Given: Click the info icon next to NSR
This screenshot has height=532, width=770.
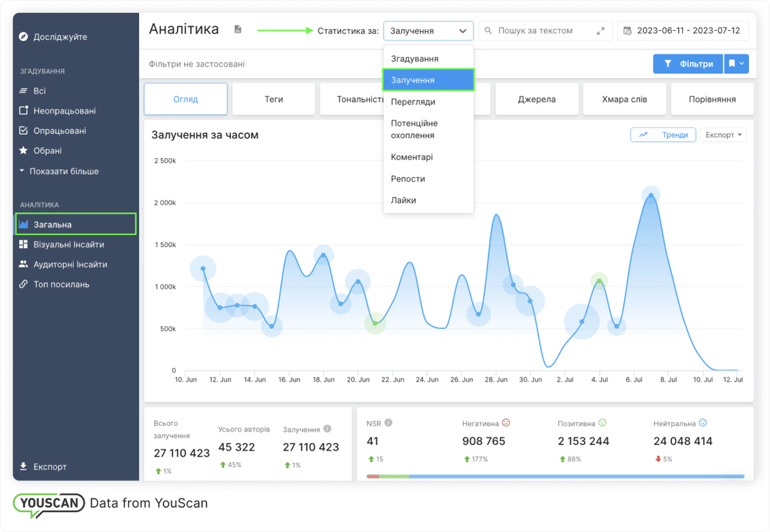Looking at the screenshot, I should tap(389, 423).
